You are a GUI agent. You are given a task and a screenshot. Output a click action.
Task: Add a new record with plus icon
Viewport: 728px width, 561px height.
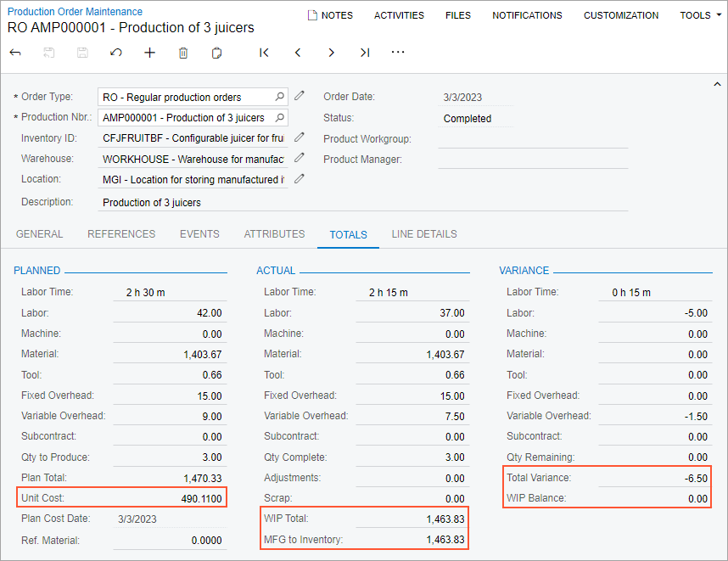(149, 53)
